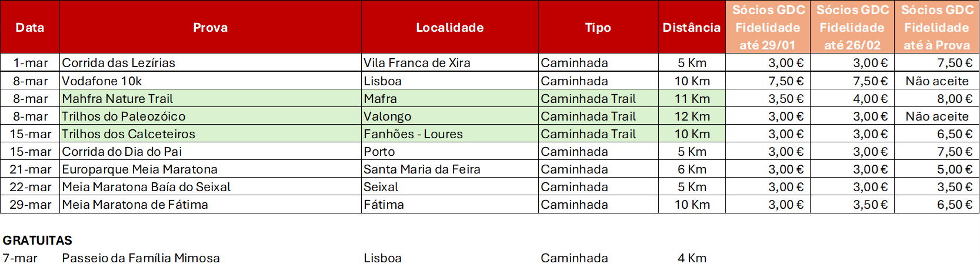Select the "Valongo" locality cell
The width and height of the screenshot is (980, 267).
[x=387, y=116]
